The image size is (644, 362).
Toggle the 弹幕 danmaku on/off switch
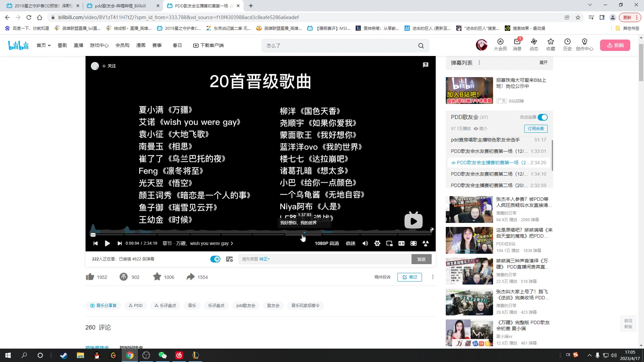tap(215, 259)
